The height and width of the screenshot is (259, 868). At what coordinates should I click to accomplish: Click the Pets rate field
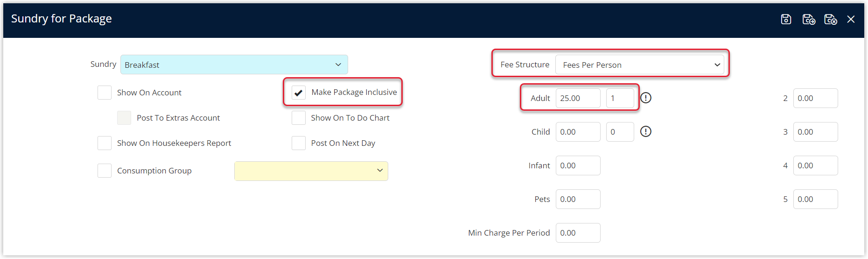[x=578, y=199]
